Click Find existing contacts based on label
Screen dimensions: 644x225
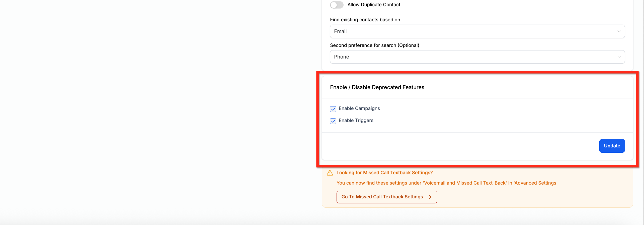coord(365,20)
